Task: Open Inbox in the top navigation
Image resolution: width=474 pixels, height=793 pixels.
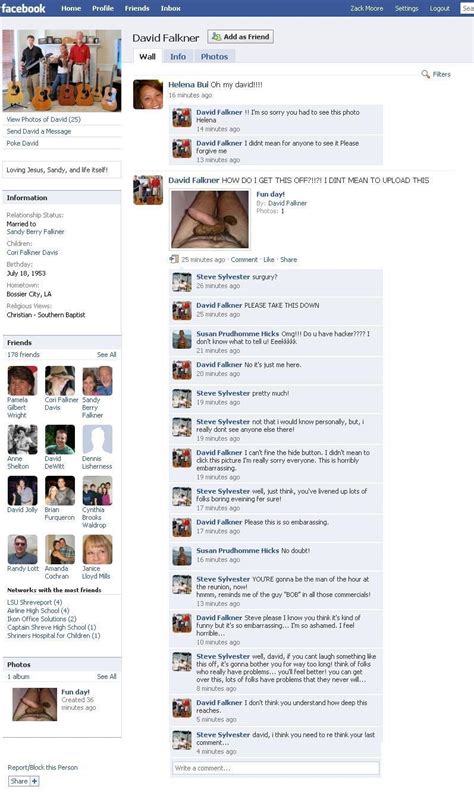Action: click(170, 8)
